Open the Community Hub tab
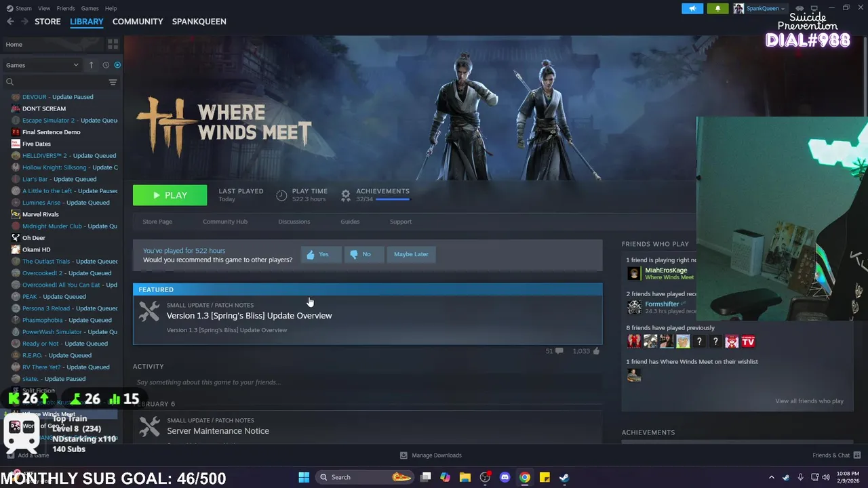This screenshot has height=488, width=868. click(x=225, y=222)
